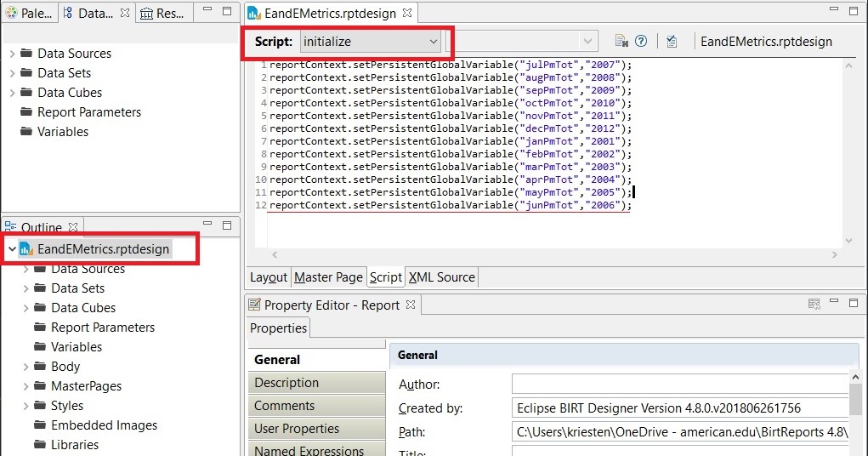Close the EandEMetrics.rptdesign editor tab

[407, 12]
